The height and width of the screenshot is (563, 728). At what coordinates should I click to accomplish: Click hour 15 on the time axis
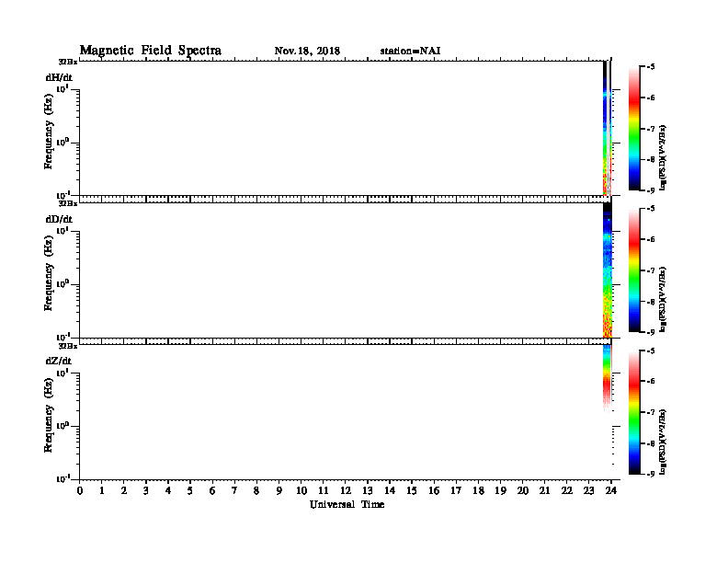tap(412, 491)
